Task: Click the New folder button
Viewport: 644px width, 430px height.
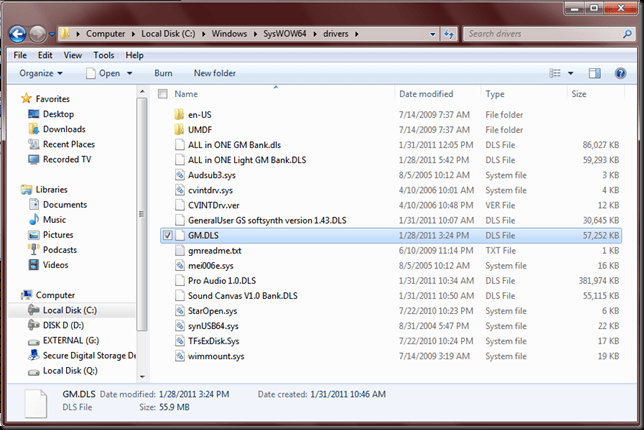Action: pos(215,73)
